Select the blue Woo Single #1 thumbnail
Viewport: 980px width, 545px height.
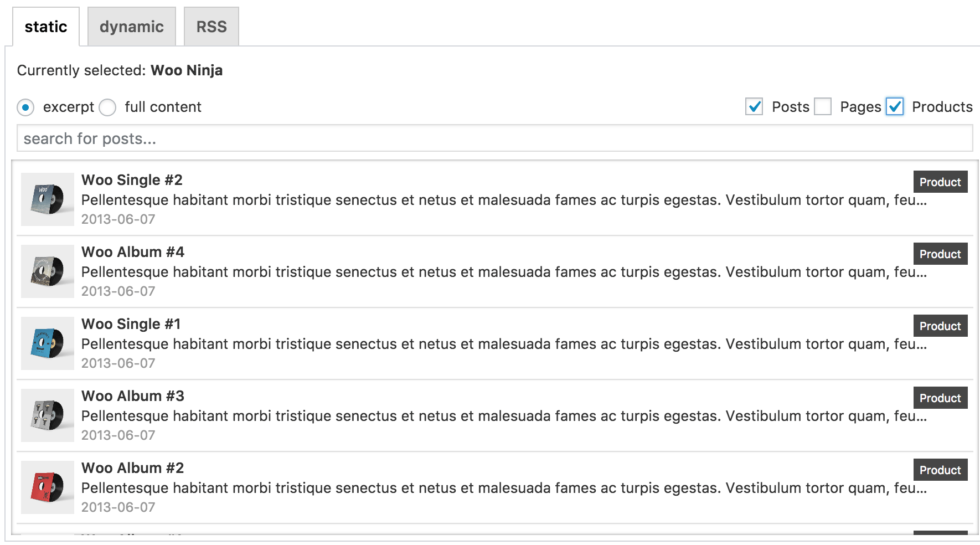point(48,343)
